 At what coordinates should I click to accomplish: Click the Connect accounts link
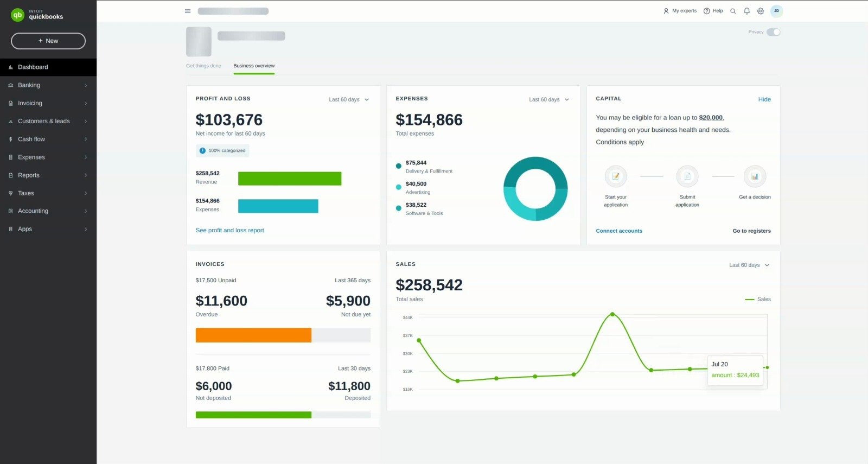pos(619,231)
